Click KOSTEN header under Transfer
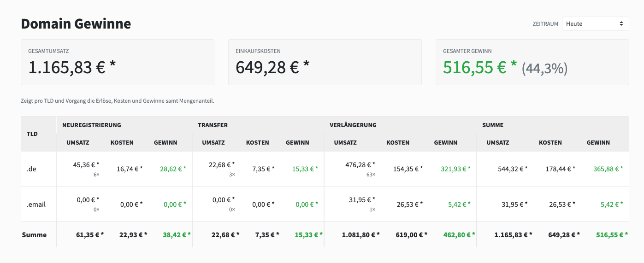The image size is (644, 263). [258, 143]
